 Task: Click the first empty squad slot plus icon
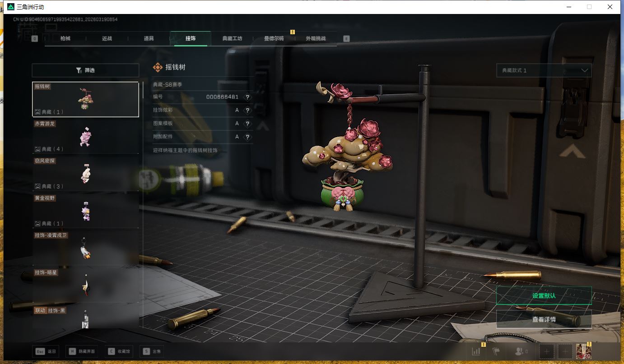[x=547, y=351]
